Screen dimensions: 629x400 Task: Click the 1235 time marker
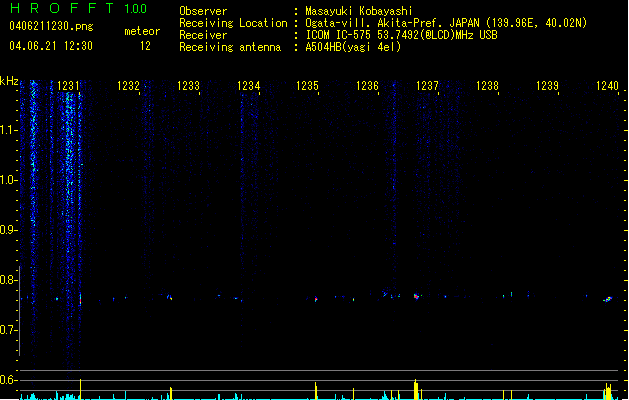307,86
